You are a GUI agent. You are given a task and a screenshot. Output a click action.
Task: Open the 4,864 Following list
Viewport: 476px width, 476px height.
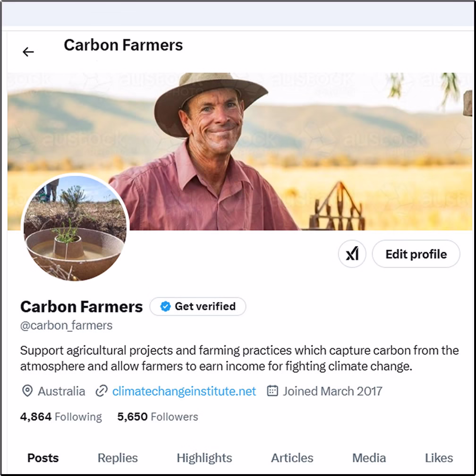tap(61, 417)
